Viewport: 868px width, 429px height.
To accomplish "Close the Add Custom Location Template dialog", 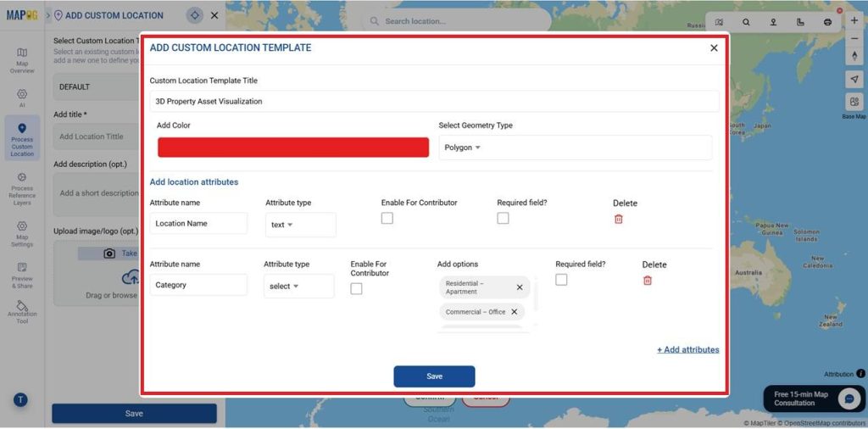I will 714,48.
